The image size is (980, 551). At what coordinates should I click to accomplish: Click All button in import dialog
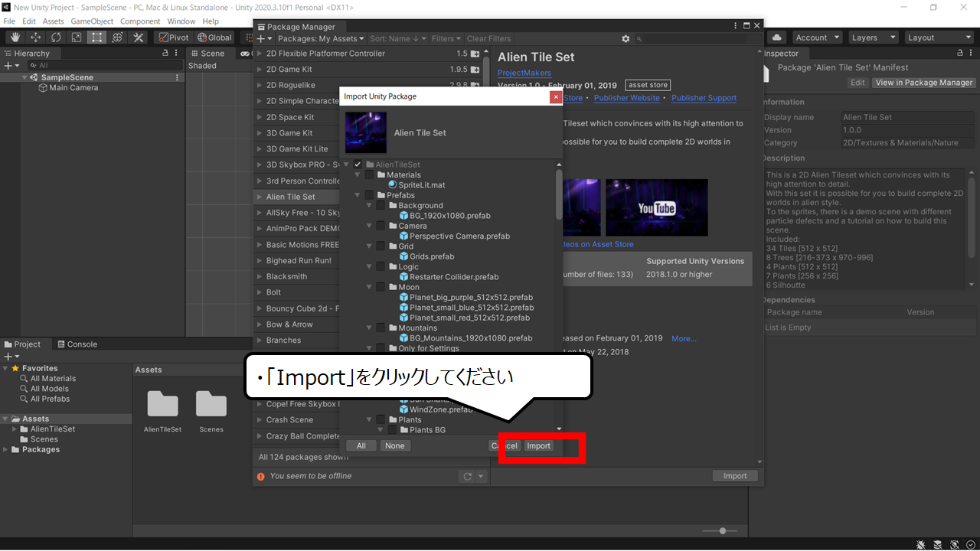tap(361, 445)
